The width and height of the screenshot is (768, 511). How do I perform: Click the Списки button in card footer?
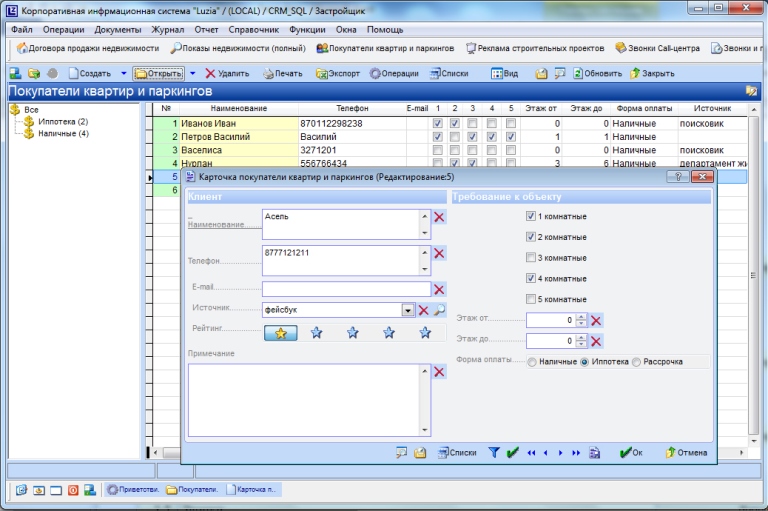point(457,453)
